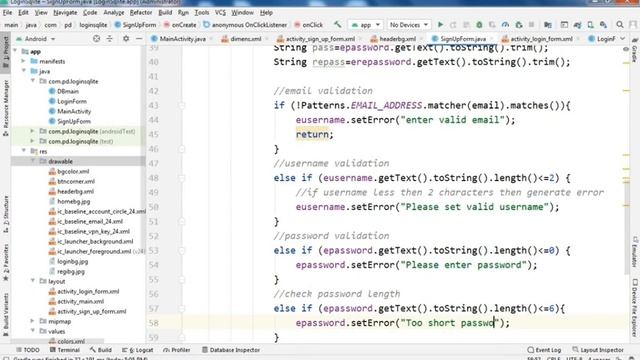Open the Terminal tool window
Image resolution: width=640 pixels, height=360 pixels.
coord(64,350)
